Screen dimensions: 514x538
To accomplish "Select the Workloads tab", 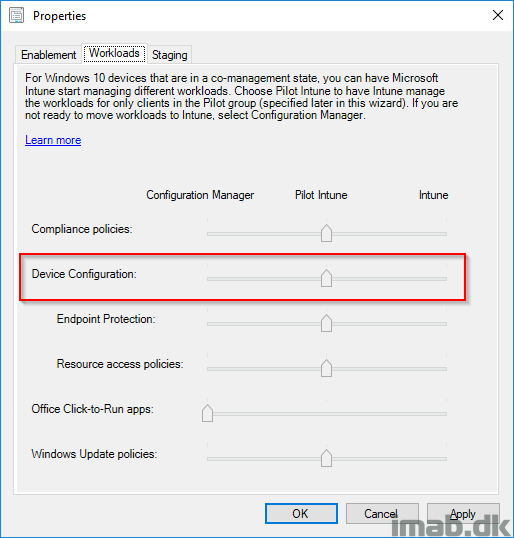I will [x=114, y=54].
